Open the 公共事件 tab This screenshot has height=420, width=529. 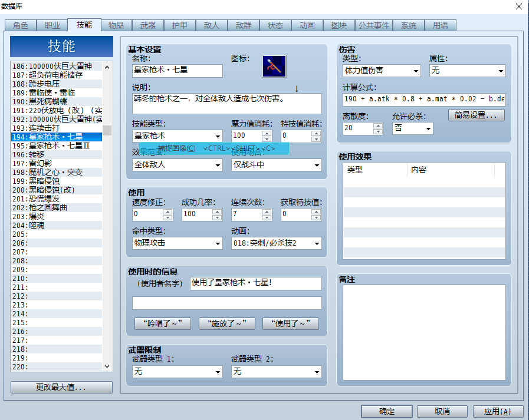click(374, 25)
